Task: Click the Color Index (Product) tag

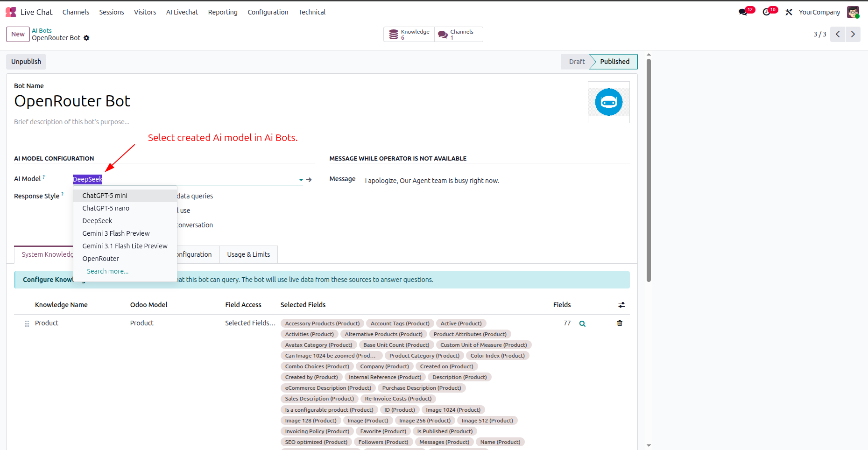Action: (498, 356)
